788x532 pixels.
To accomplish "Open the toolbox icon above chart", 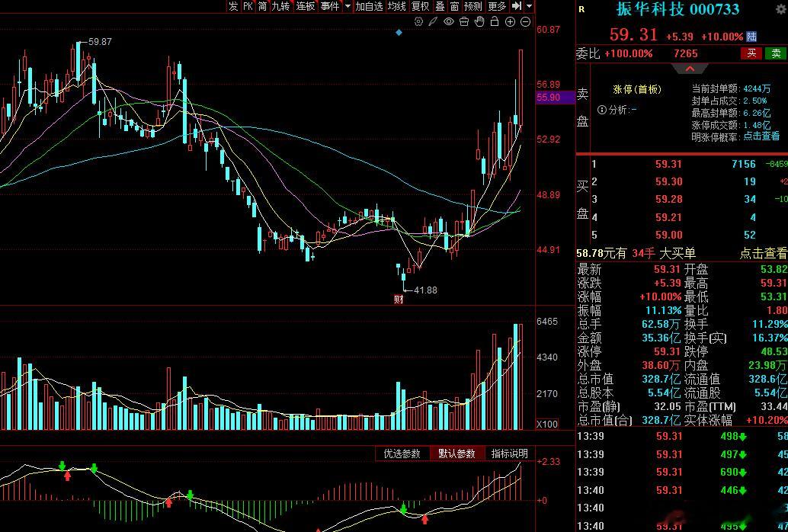I will tap(464, 21).
